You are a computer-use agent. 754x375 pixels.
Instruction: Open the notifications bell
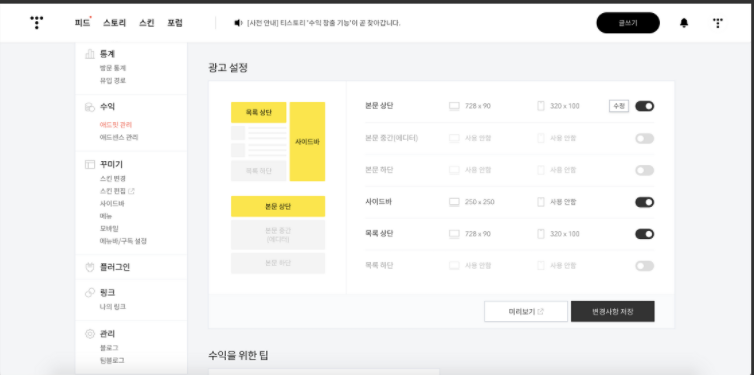[684, 23]
